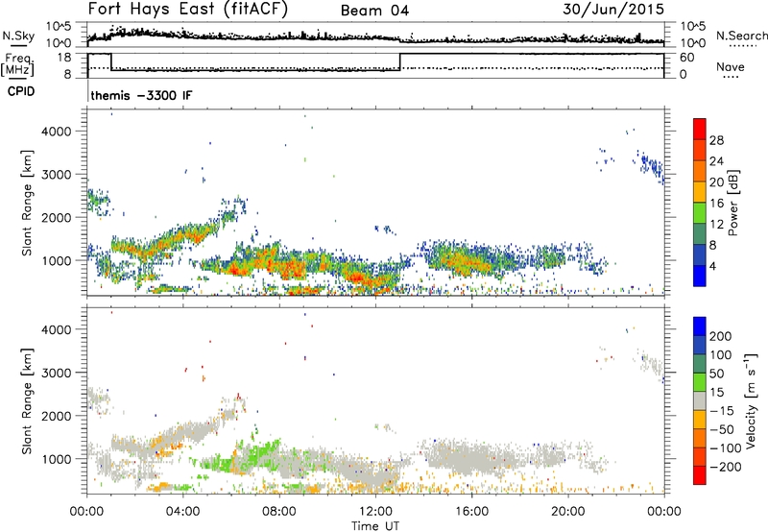Click the 'Time UT' axis label
This screenshot has height=532, width=768.
[x=375, y=526]
